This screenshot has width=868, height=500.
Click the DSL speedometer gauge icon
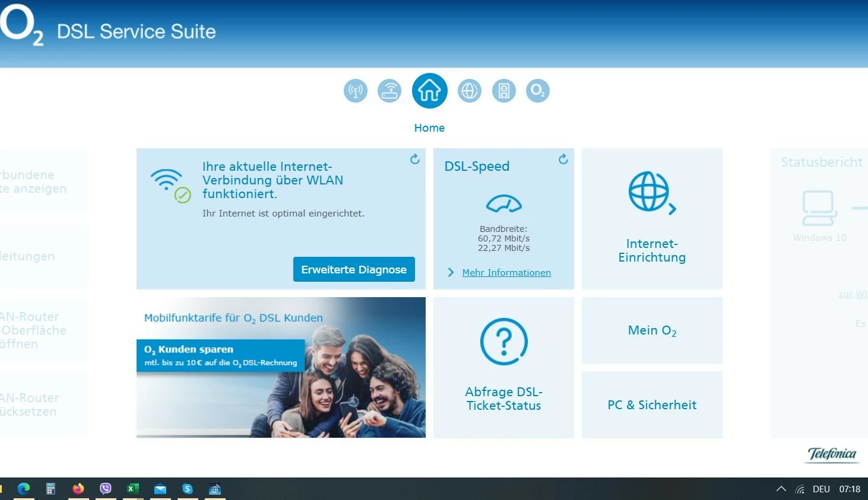tap(504, 204)
